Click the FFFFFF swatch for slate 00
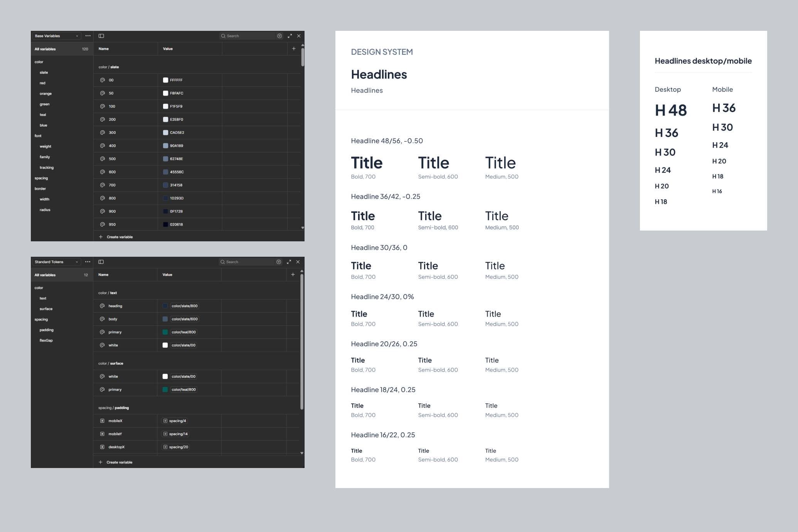This screenshot has width=798, height=532. point(165,80)
